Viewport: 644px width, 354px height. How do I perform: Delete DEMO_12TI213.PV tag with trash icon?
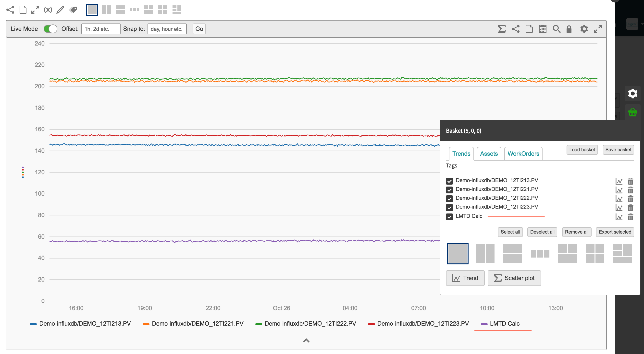pos(631,181)
